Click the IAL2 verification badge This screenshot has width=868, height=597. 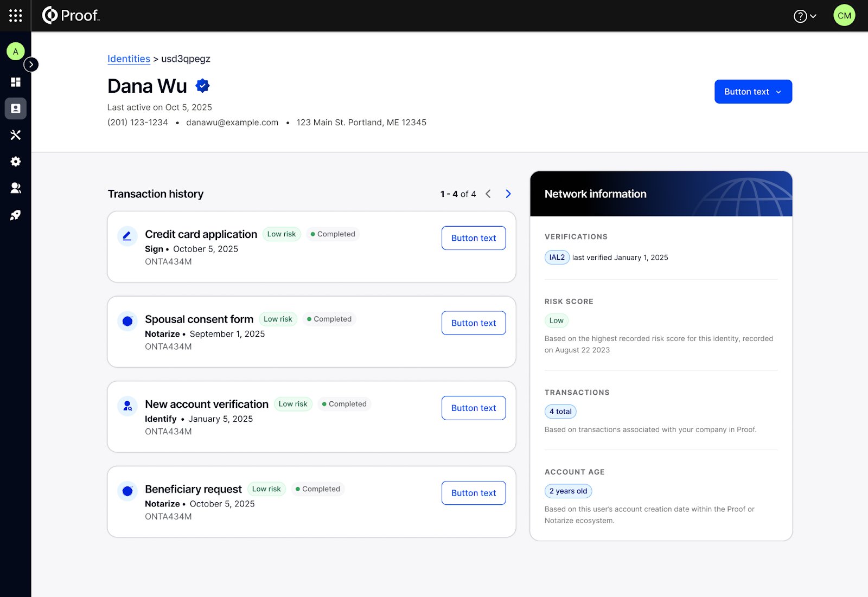click(557, 258)
